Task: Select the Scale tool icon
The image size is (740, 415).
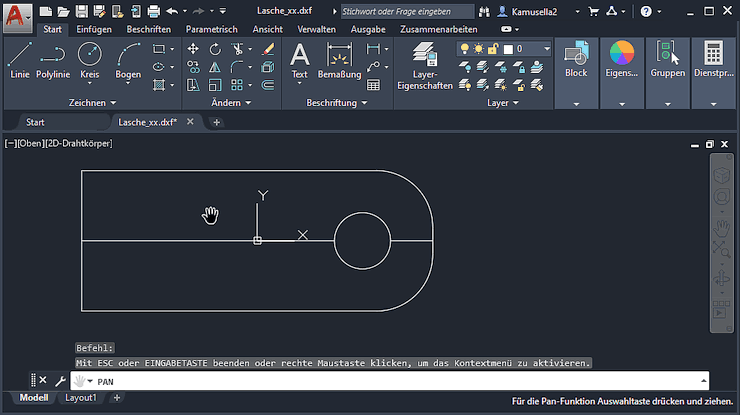Action: pyautogui.click(x=215, y=85)
